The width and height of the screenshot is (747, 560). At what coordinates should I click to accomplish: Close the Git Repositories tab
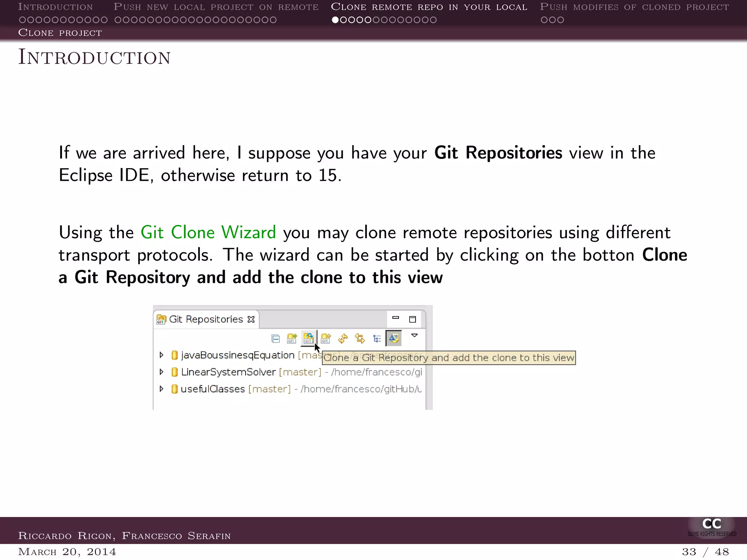click(251, 319)
